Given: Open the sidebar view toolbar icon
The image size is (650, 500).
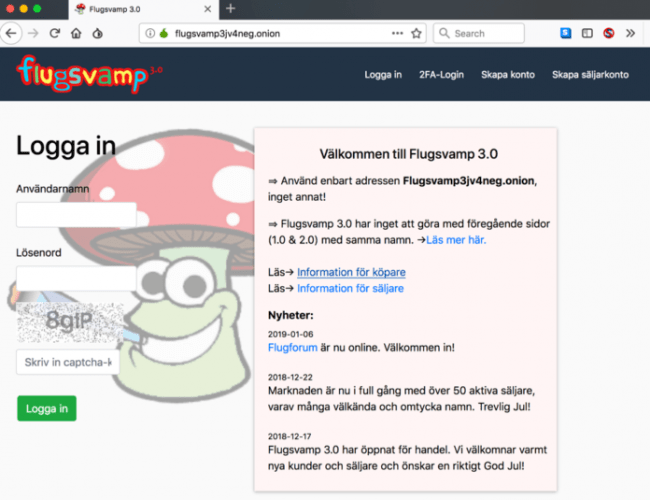Looking at the screenshot, I should 587,33.
